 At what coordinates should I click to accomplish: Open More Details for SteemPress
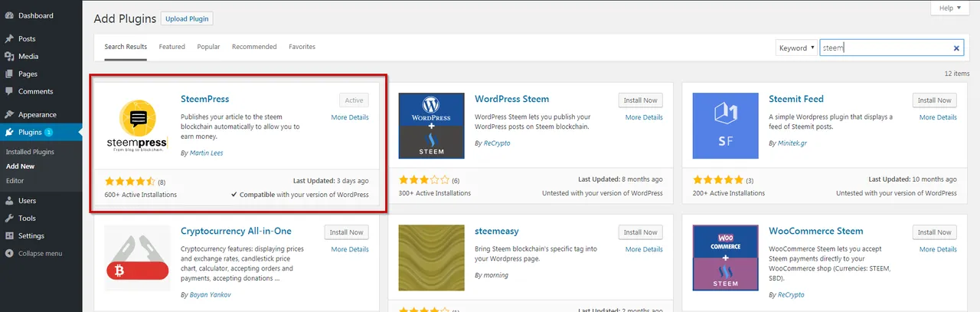[350, 117]
